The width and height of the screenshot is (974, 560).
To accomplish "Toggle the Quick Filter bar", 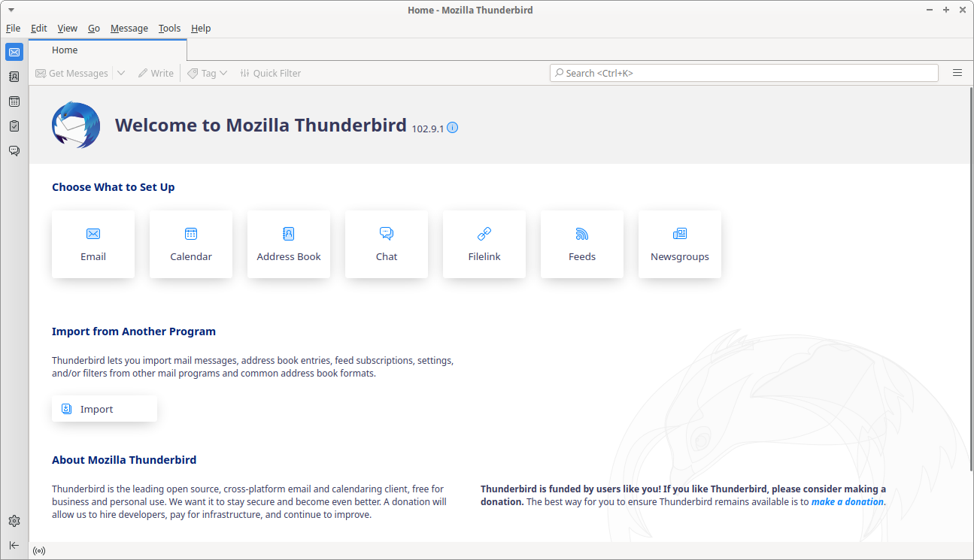I will [270, 73].
